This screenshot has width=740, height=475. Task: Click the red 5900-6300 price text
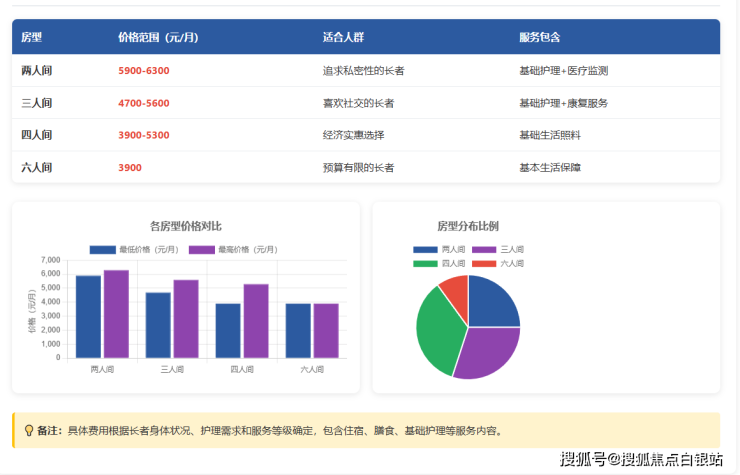click(x=144, y=71)
